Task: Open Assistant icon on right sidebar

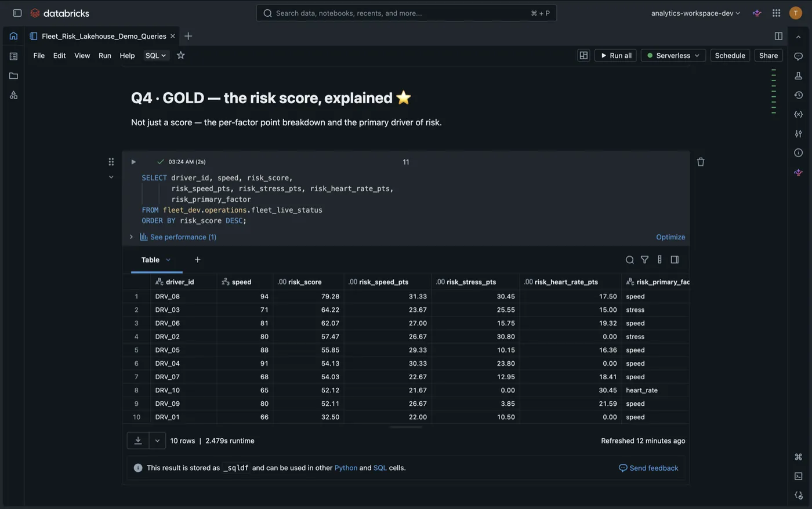Action: click(798, 172)
